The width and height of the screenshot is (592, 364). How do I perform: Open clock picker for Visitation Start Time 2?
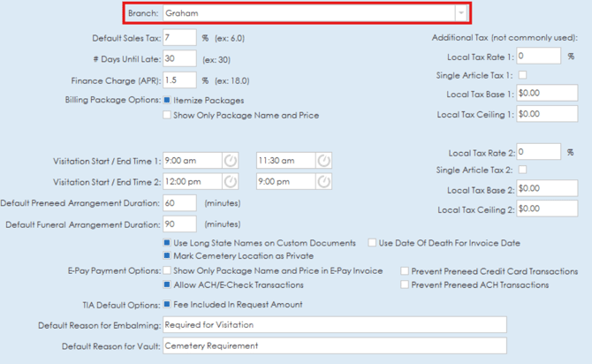click(x=230, y=181)
